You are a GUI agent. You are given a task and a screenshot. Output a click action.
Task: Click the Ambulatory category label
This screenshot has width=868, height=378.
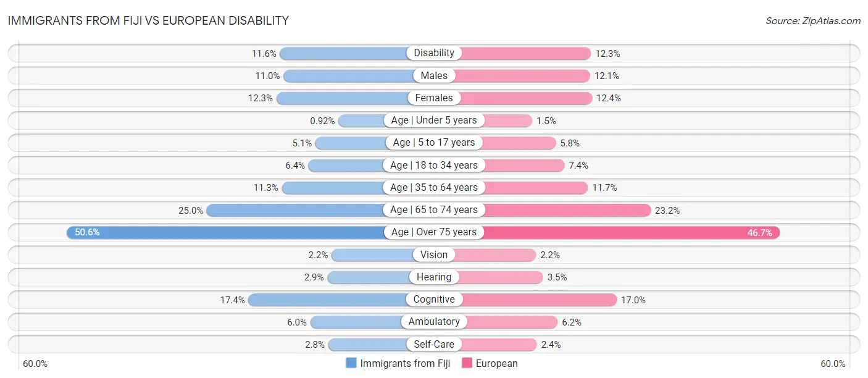click(434, 322)
